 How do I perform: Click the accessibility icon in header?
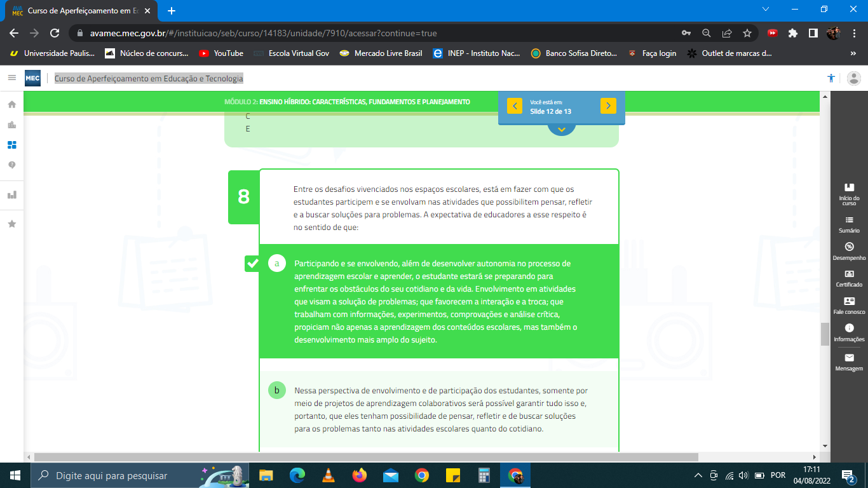[x=831, y=78]
